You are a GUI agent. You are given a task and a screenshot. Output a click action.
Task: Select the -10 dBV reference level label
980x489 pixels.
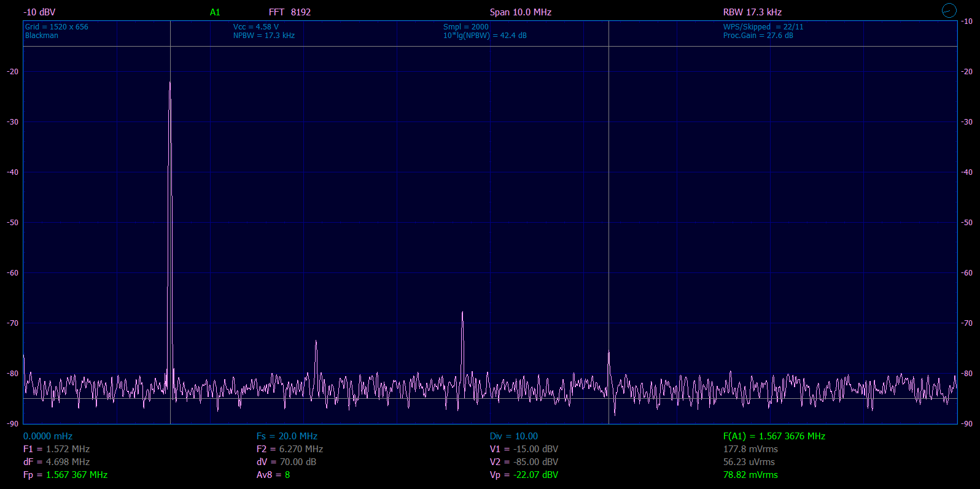coord(39,12)
